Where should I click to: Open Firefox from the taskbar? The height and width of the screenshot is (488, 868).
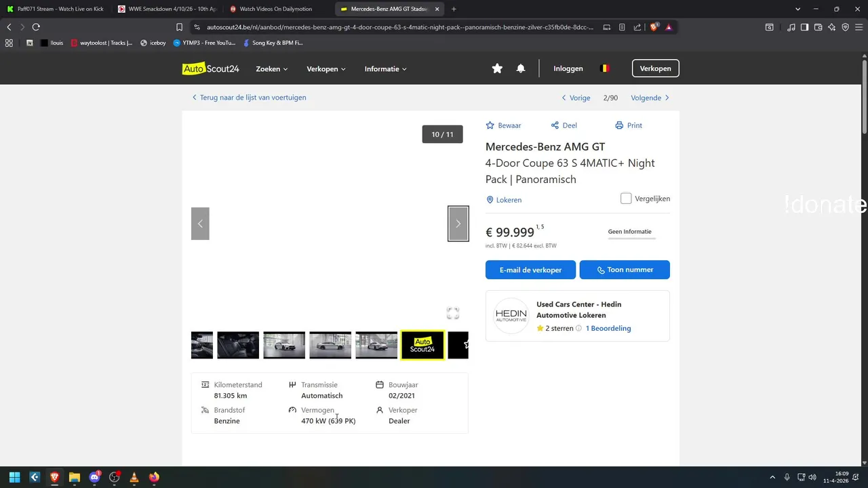point(154,477)
